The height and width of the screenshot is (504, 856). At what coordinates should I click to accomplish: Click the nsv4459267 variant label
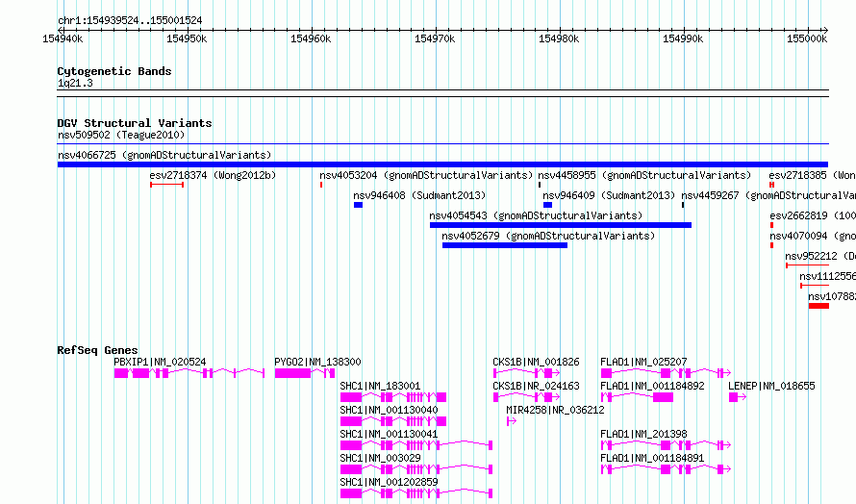point(768,195)
